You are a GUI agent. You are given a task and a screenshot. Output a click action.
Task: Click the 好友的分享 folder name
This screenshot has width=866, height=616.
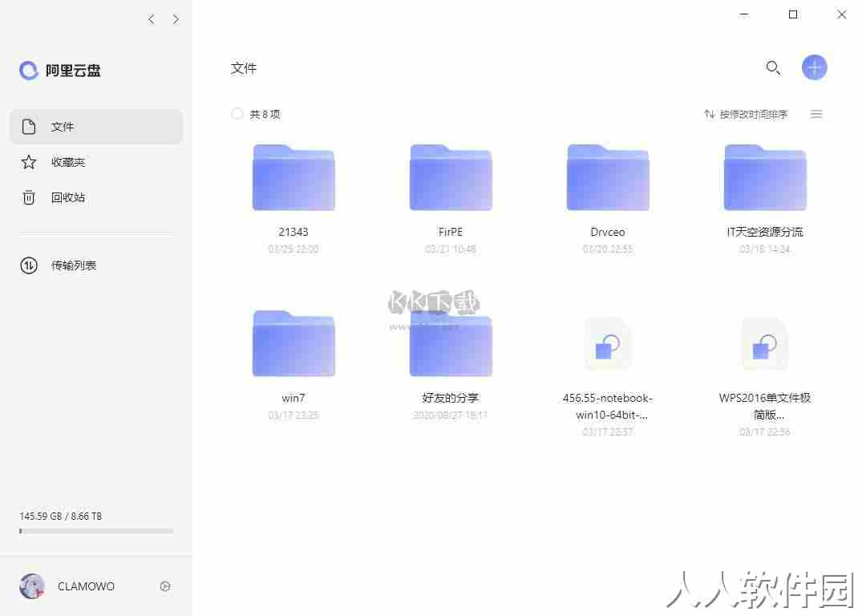point(451,398)
